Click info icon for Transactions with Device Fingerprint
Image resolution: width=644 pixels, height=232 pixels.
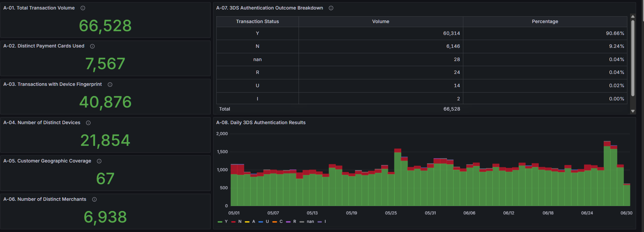pos(110,84)
